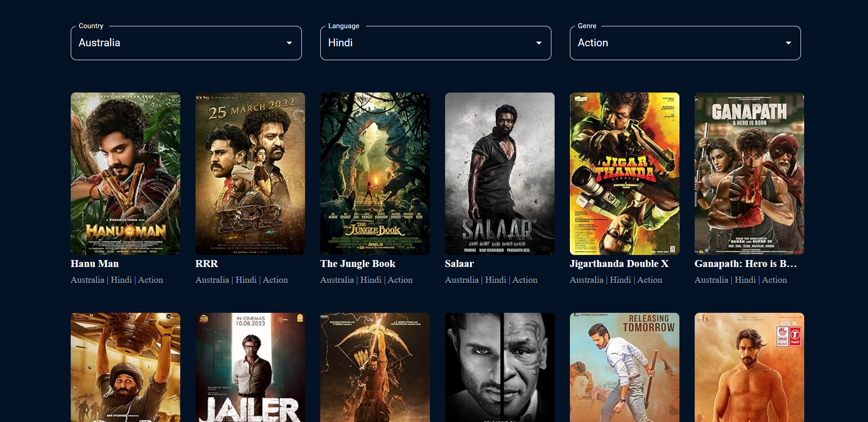Viewport: 868px width, 422px height.
Task: Click the Hanu Man movie poster
Action: (x=125, y=174)
